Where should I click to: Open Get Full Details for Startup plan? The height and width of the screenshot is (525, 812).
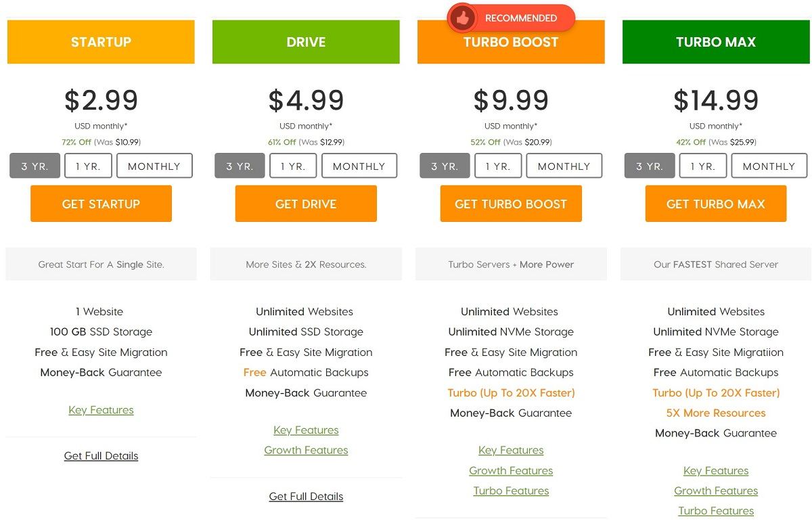[x=101, y=456]
